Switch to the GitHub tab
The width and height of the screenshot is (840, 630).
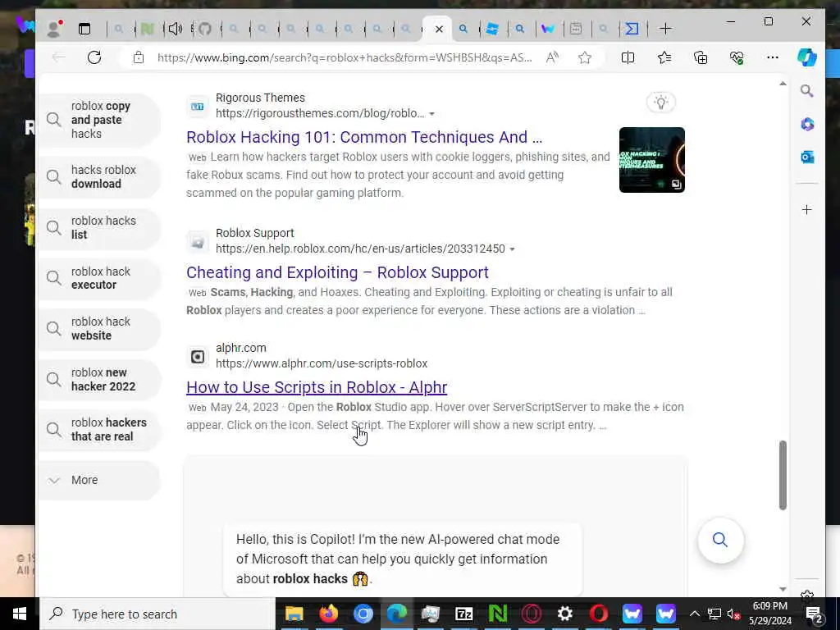204,29
